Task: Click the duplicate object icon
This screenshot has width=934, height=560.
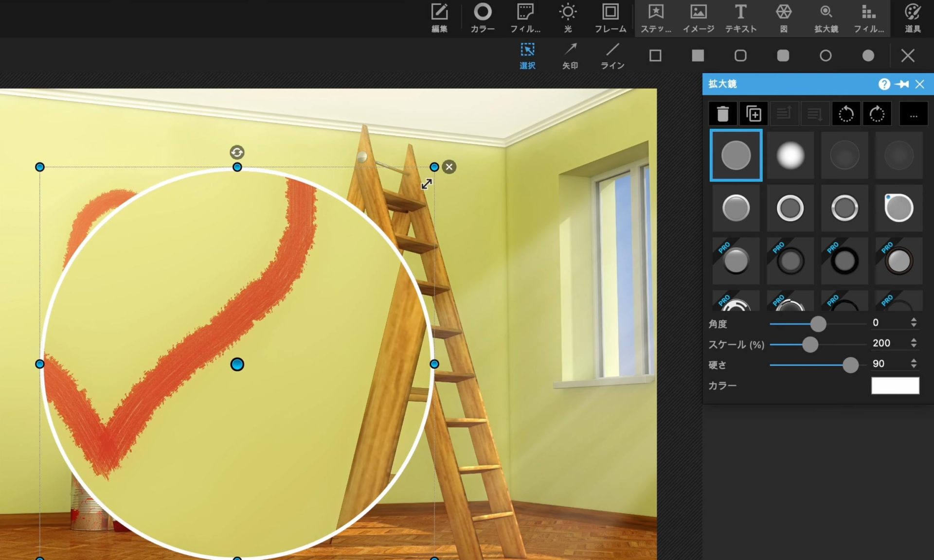Action: point(754,114)
